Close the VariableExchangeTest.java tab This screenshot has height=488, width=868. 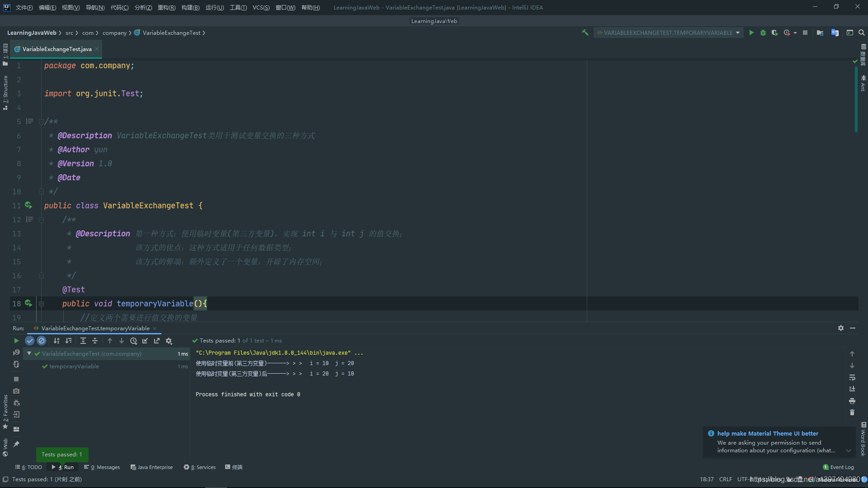pyautogui.click(x=97, y=49)
